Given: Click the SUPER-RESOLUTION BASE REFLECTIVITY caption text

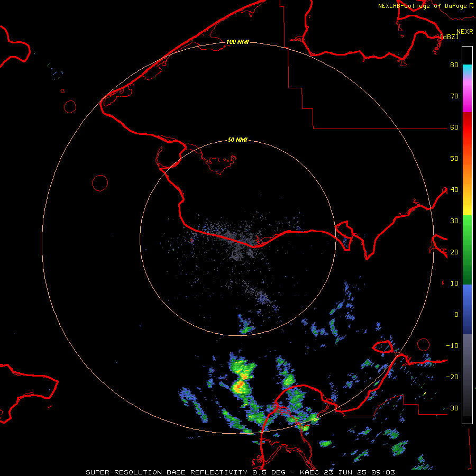Looking at the screenshot, I should (x=167, y=472).
